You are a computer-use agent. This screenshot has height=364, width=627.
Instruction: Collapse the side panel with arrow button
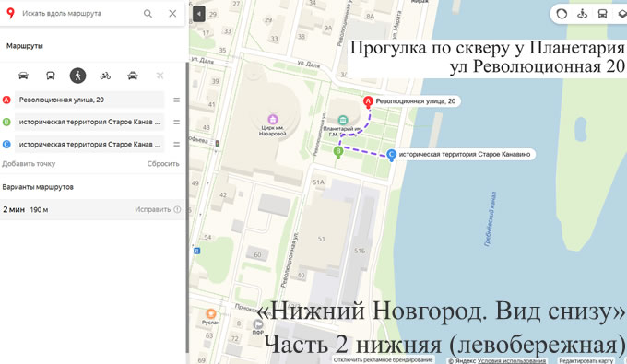199,14
